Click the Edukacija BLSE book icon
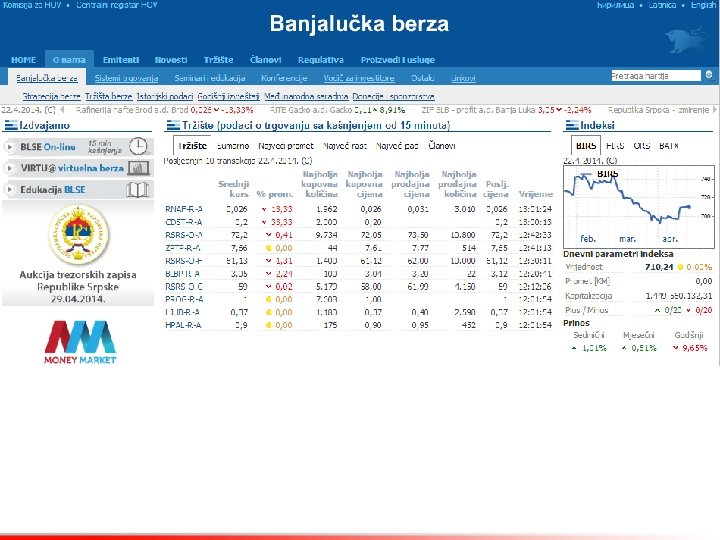This screenshot has width=720, height=540. pos(138,189)
